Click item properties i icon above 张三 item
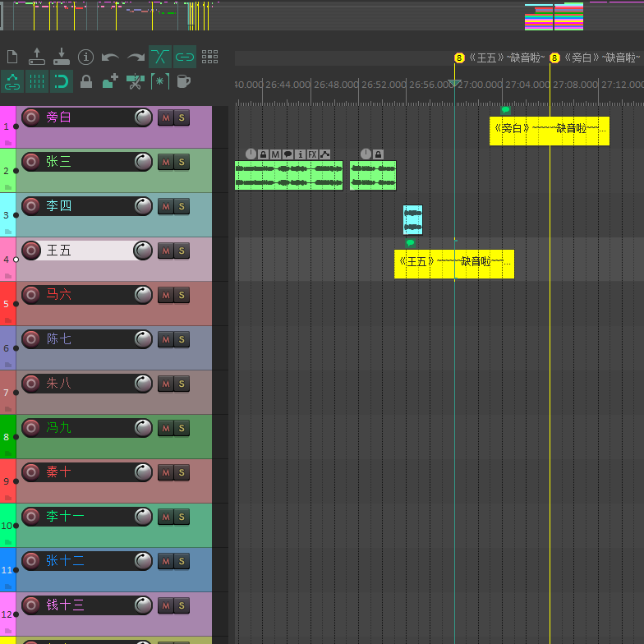 pyautogui.click(x=301, y=154)
